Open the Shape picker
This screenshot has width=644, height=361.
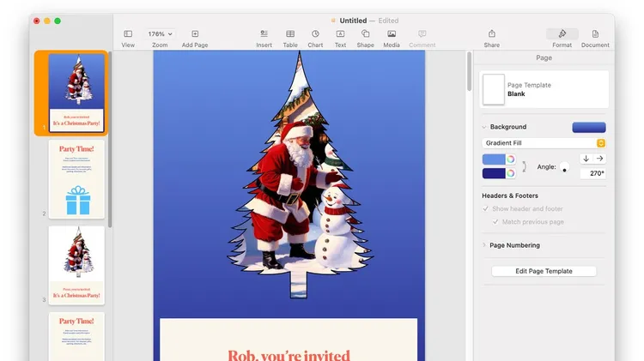click(x=365, y=33)
